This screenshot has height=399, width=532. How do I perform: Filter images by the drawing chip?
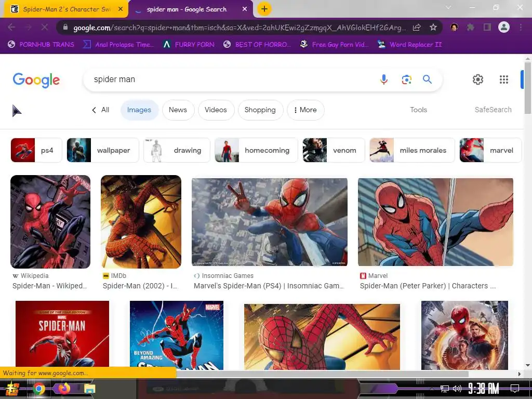click(x=177, y=150)
